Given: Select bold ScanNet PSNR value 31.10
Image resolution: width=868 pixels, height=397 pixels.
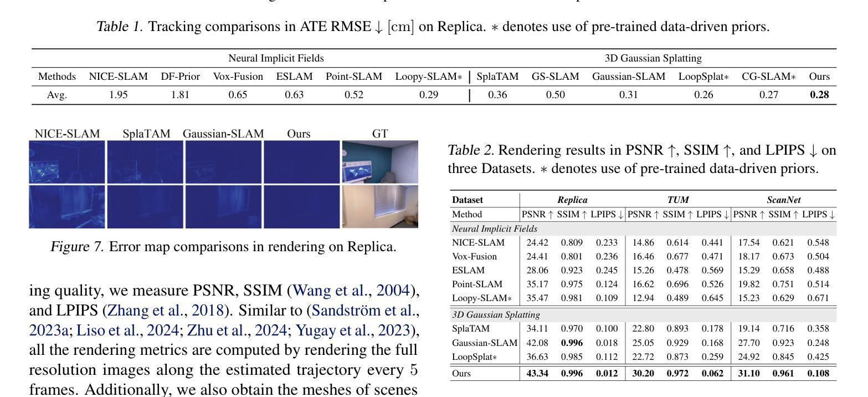Looking at the screenshot, I should [748, 373].
